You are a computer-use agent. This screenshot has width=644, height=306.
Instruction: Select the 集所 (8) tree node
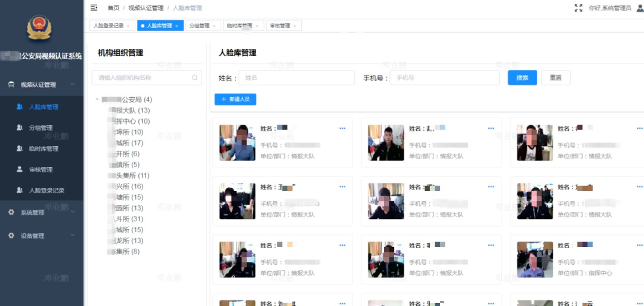tap(124, 251)
